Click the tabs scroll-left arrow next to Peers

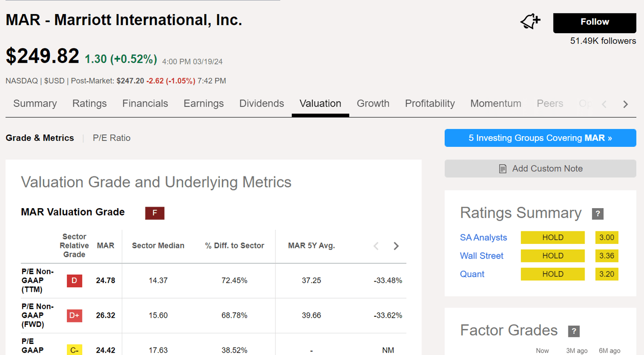point(604,104)
